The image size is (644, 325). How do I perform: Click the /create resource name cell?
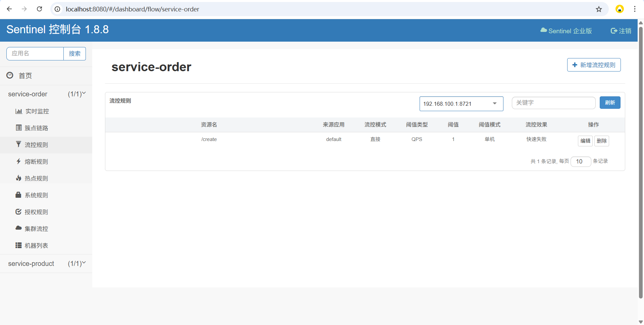209,139
